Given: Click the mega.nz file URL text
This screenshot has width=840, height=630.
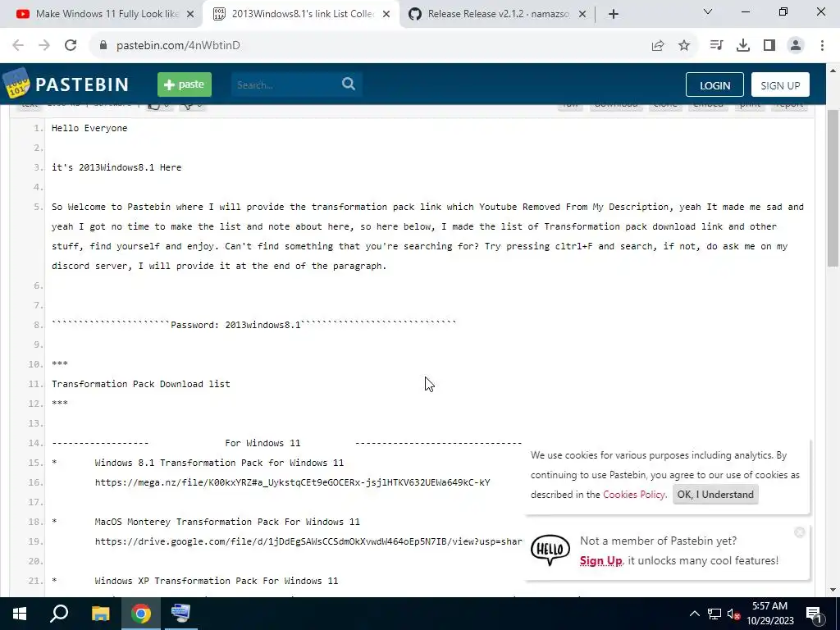Looking at the screenshot, I should 293,482.
